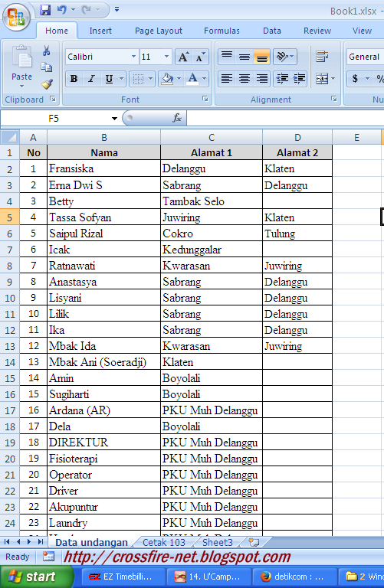This screenshot has height=588, width=384.
Task: Apply fill color with the paint bucket
Action: 166,79
